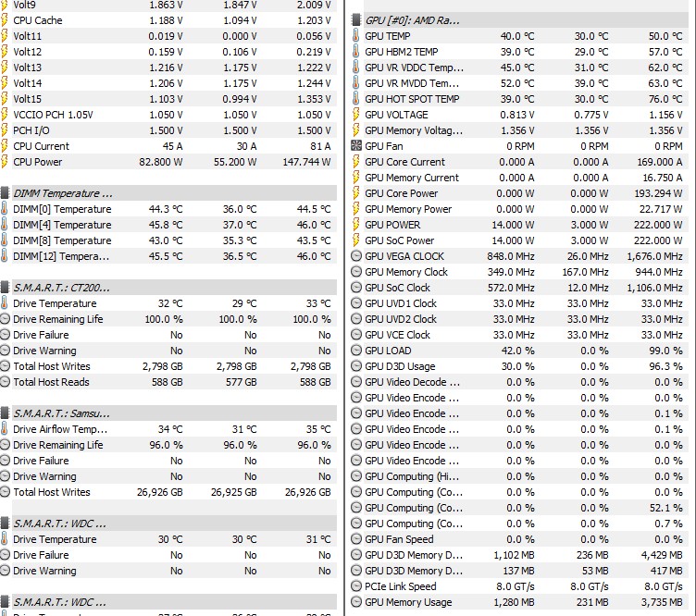
Task: Click the circle icon next to GPU Memory Usage
Action: (356, 602)
